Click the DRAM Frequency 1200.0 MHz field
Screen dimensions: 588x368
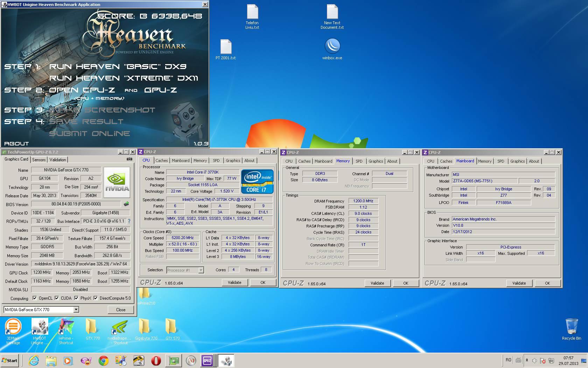point(363,201)
